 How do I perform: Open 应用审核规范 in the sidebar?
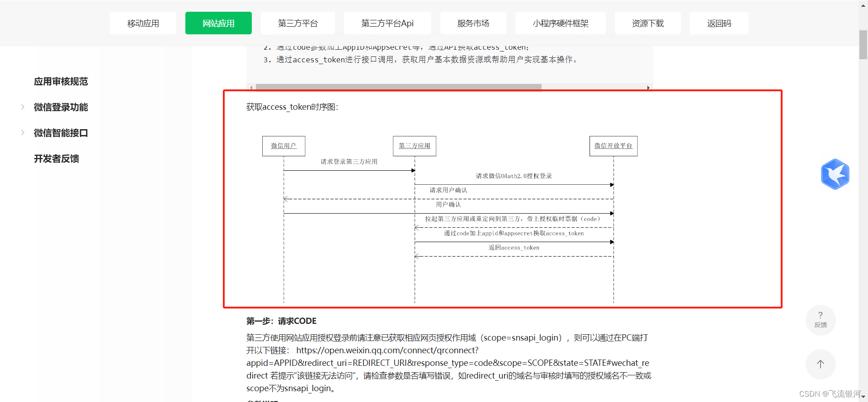(x=61, y=81)
